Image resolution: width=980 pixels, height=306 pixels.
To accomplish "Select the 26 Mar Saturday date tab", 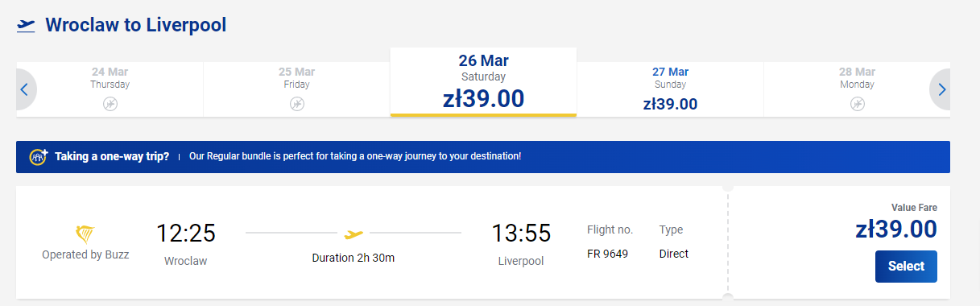I will [x=483, y=82].
